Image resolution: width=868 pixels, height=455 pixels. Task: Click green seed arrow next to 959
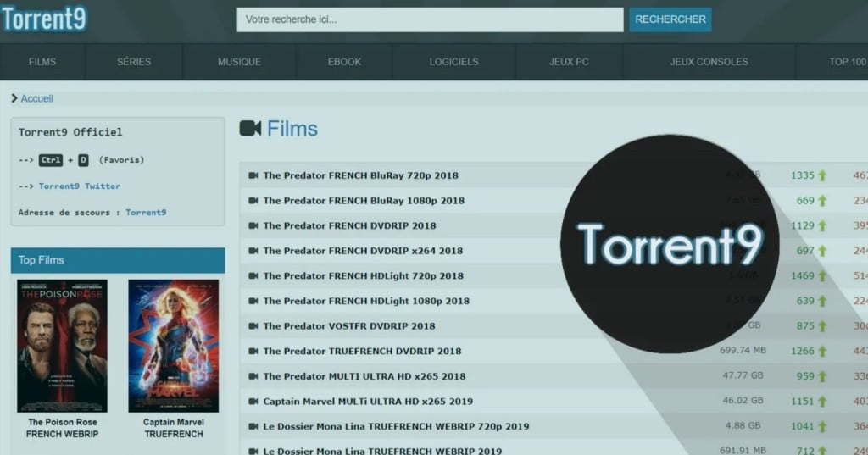pyautogui.click(x=822, y=376)
